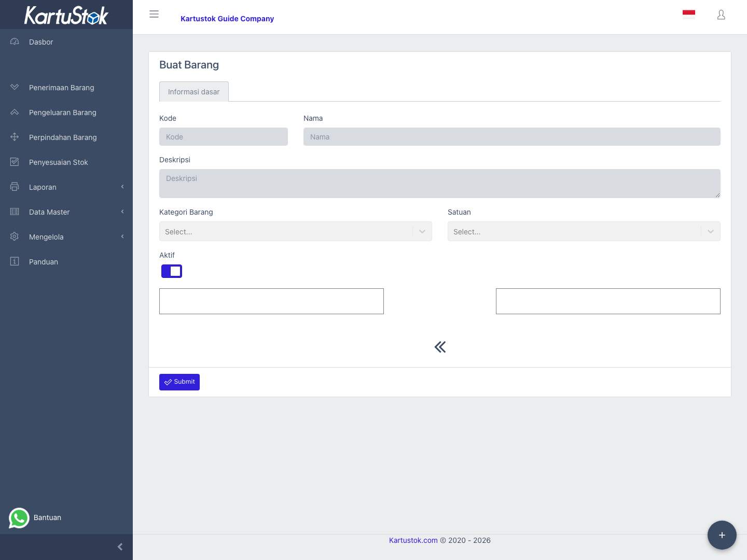Click the right empty box below Satuan
Viewport: 747px width, 560px height.
point(608,301)
